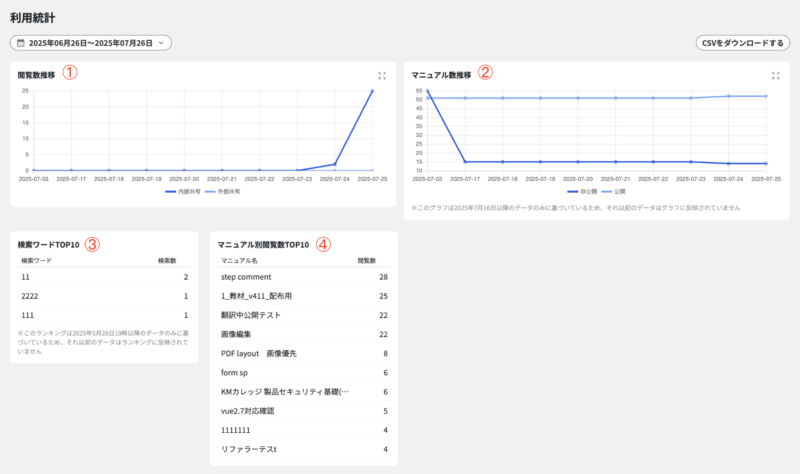The width and height of the screenshot is (800, 474).
Task: Click the peak data point on 2025-07-25
Action: [x=372, y=91]
